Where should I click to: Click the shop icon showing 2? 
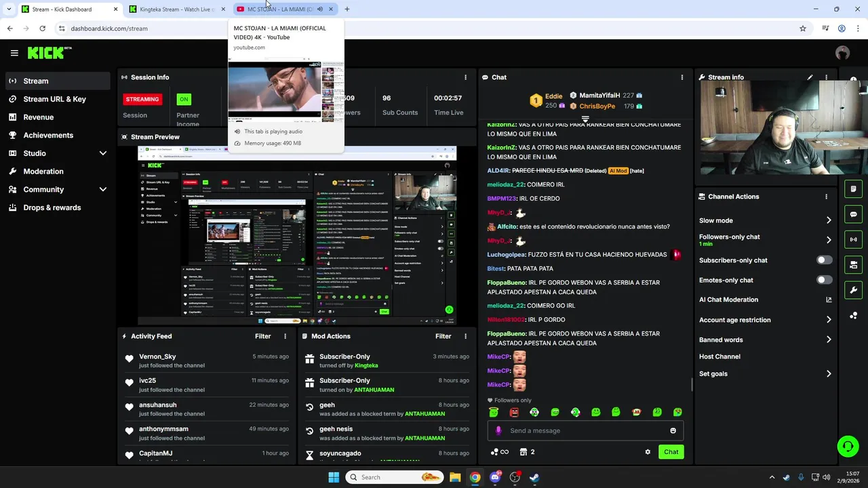pos(527,452)
